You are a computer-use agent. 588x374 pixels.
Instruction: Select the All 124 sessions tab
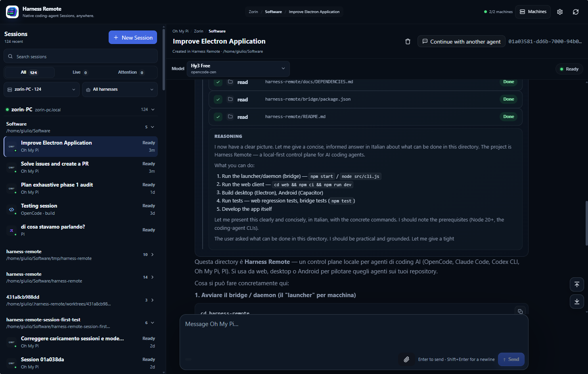tap(29, 73)
